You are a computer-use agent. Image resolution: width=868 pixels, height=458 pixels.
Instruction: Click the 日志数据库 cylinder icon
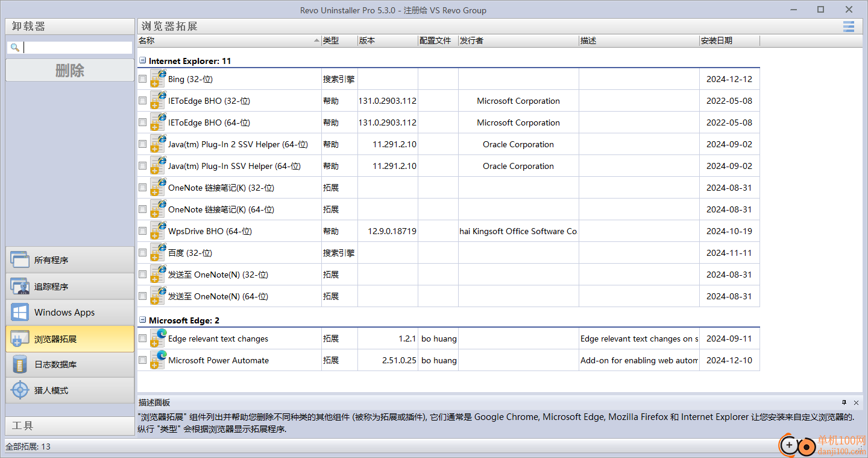pos(20,364)
